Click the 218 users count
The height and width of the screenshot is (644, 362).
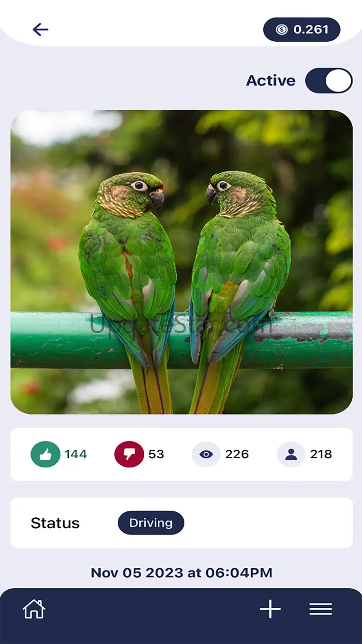click(321, 454)
